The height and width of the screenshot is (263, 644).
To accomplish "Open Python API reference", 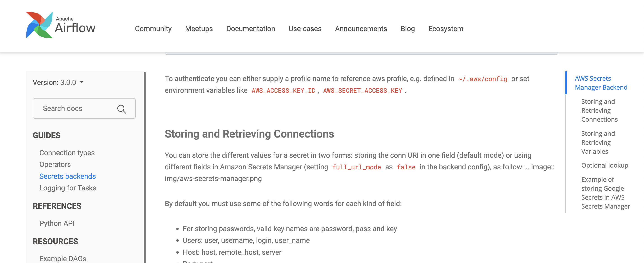I will [57, 223].
